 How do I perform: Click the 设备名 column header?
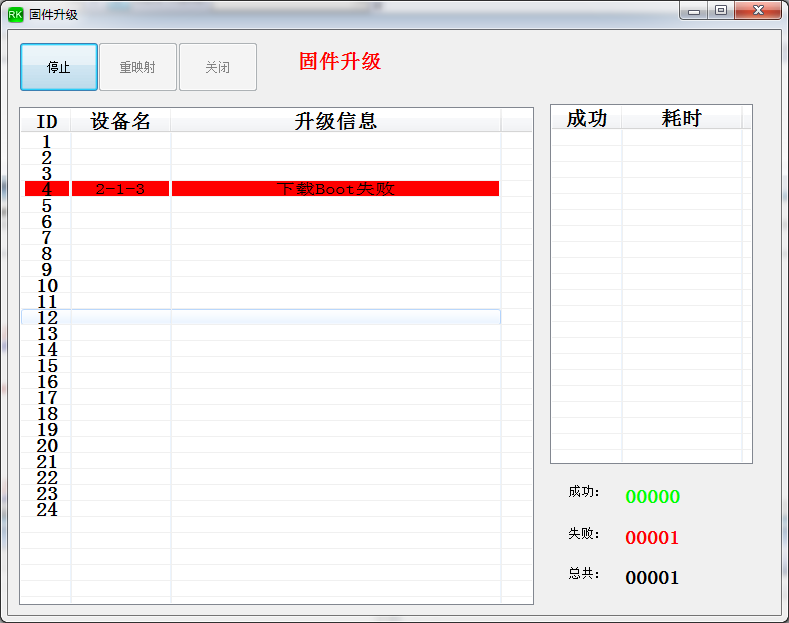(x=121, y=121)
